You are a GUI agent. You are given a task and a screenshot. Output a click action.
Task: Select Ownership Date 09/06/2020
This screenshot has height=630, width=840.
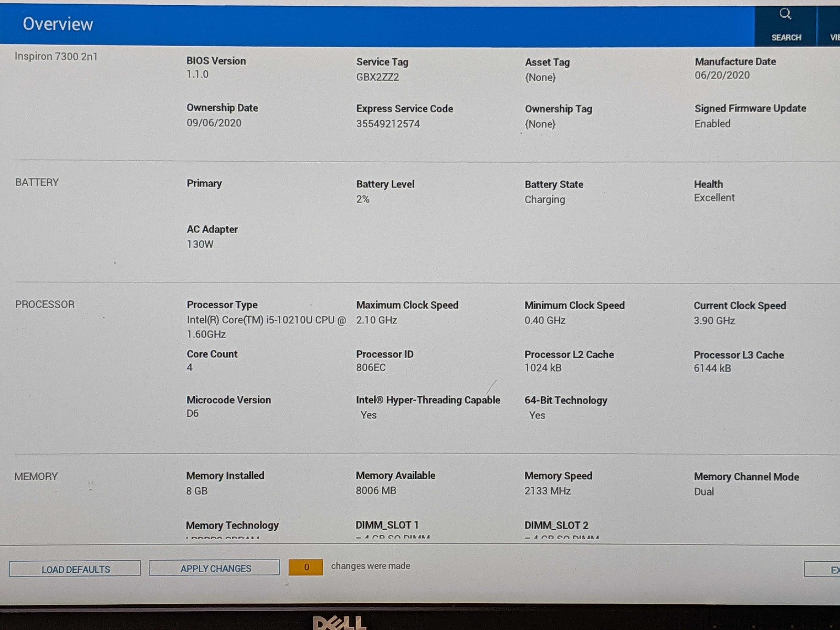click(x=214, y=123)
